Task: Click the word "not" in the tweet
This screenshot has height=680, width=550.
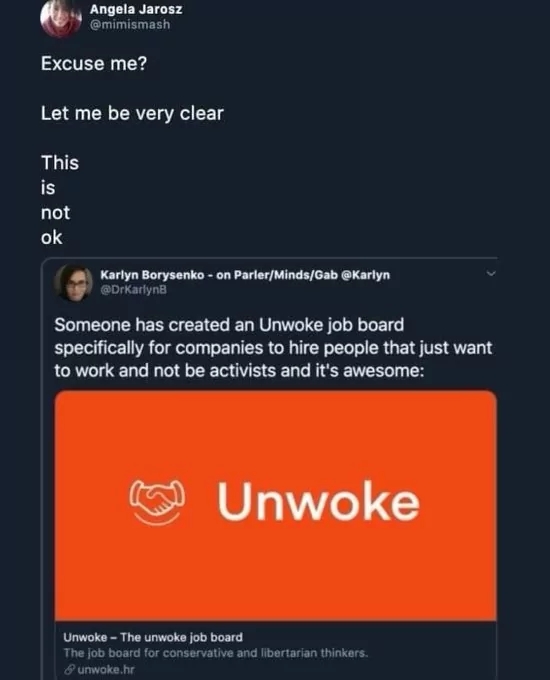Action: pos(55,213)
